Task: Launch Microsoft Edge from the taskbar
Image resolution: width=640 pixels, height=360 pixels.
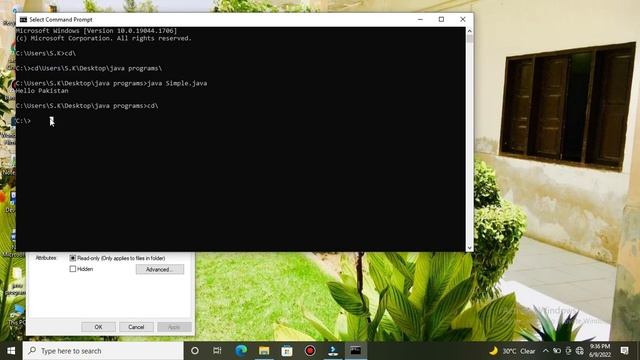Action: (x=241, y=351)
